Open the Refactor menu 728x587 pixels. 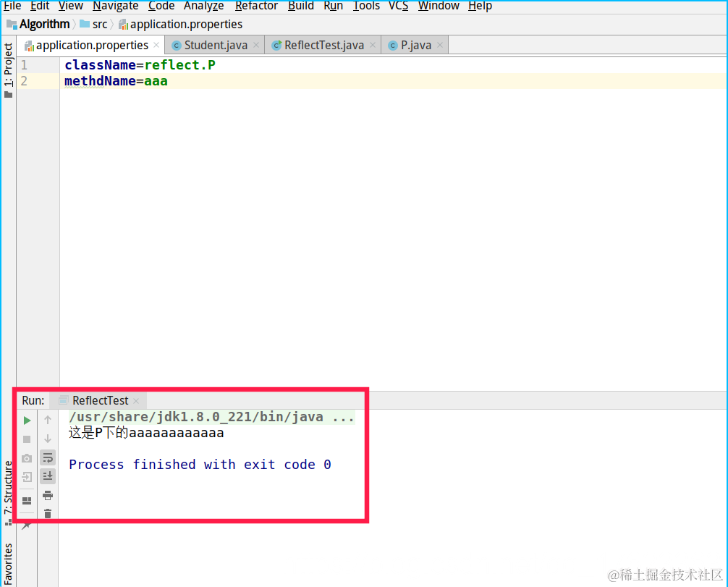coord(256,6)
